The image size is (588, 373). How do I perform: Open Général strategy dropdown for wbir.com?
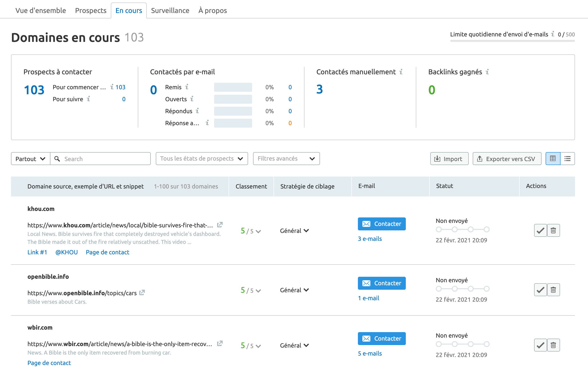click(x=294, y=345)
